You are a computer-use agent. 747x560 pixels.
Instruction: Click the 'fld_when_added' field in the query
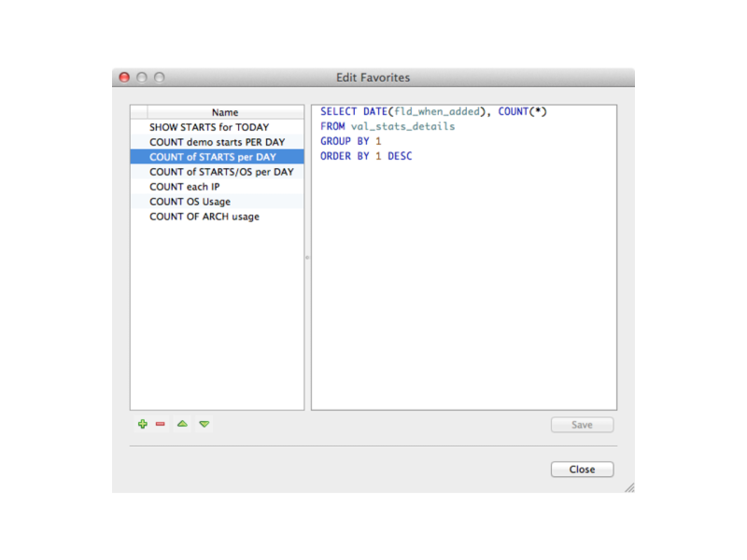[437, 111]
